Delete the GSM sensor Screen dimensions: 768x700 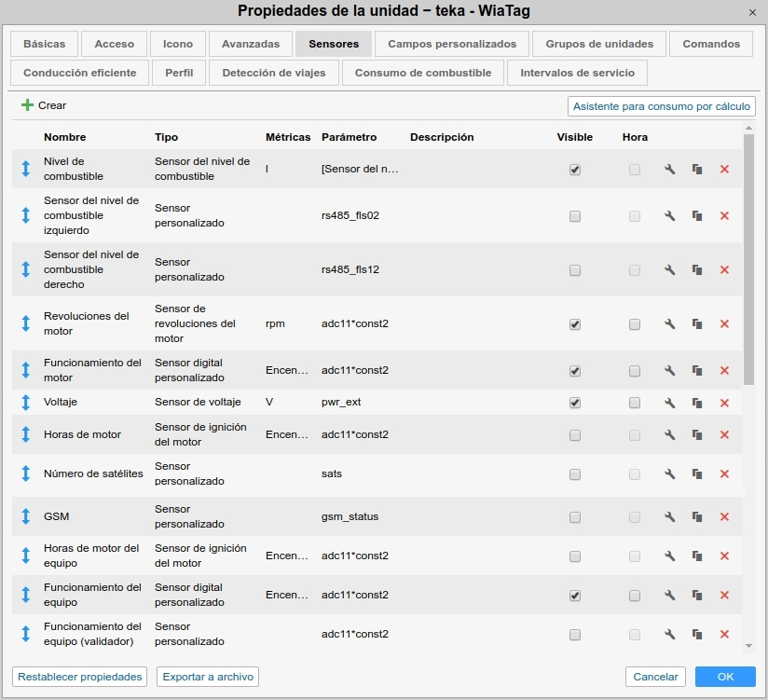pos(725,515)
